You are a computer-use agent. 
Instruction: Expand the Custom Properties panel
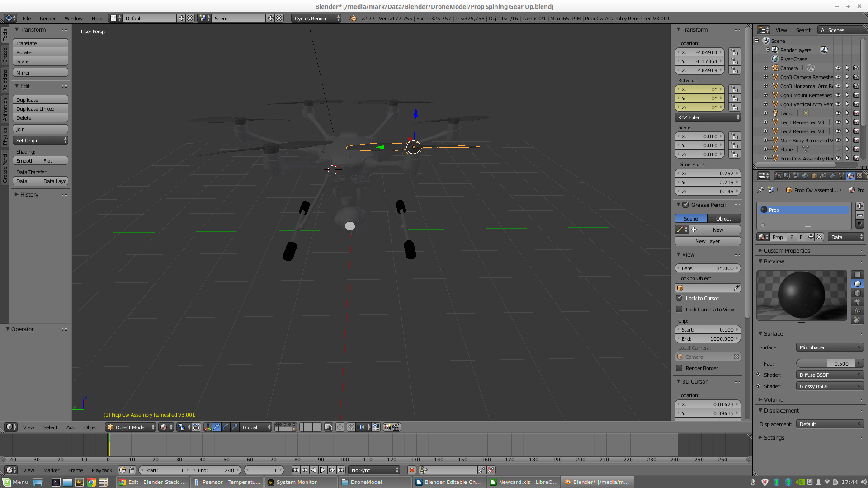pos(786,250)
